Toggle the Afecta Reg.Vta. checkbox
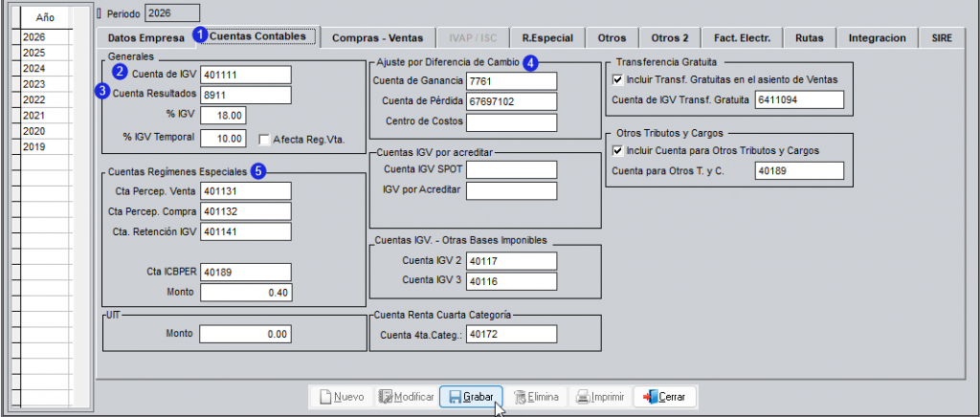This screenshot has width=980, height=417. 264,140
